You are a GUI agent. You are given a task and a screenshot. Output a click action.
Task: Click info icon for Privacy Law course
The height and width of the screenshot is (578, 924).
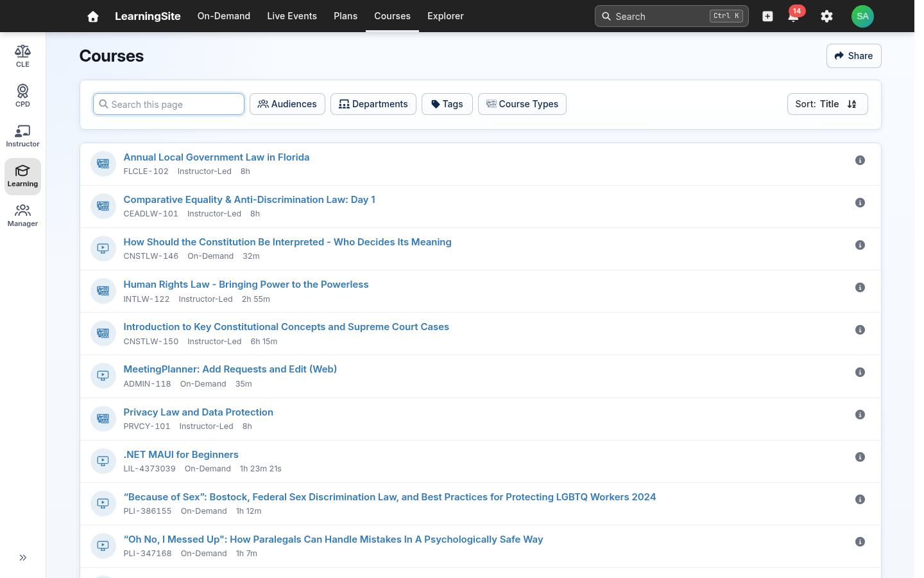pos(860,414)
